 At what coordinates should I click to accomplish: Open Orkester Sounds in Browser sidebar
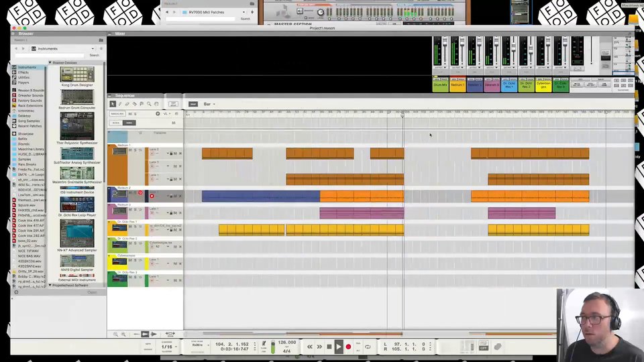coord(30,95)
